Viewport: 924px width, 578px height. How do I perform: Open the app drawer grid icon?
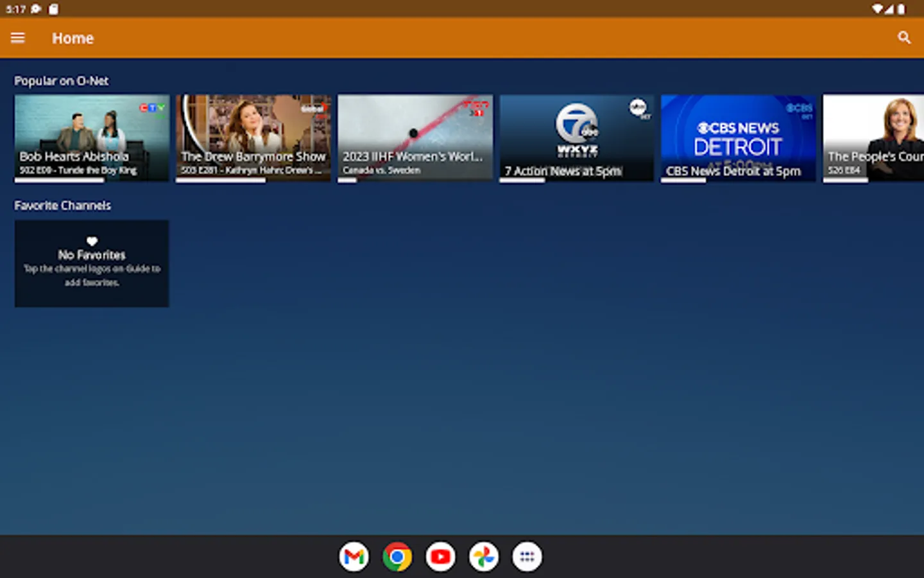click(x=527, y=557)
